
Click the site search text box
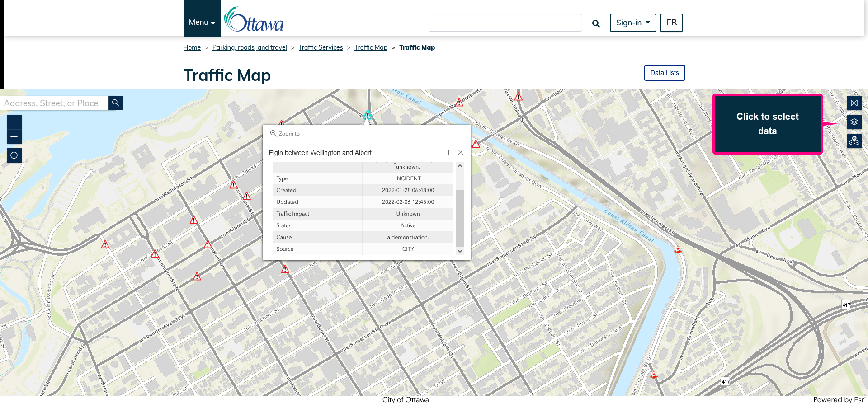505,23
